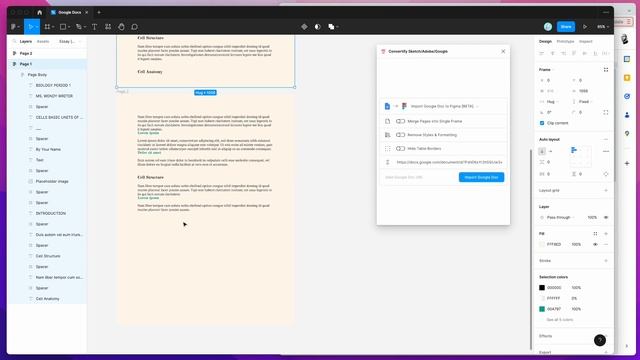The image size is (640, 360).
Task: Present the prototype with play icon
Action: click(x=584, y=27)
